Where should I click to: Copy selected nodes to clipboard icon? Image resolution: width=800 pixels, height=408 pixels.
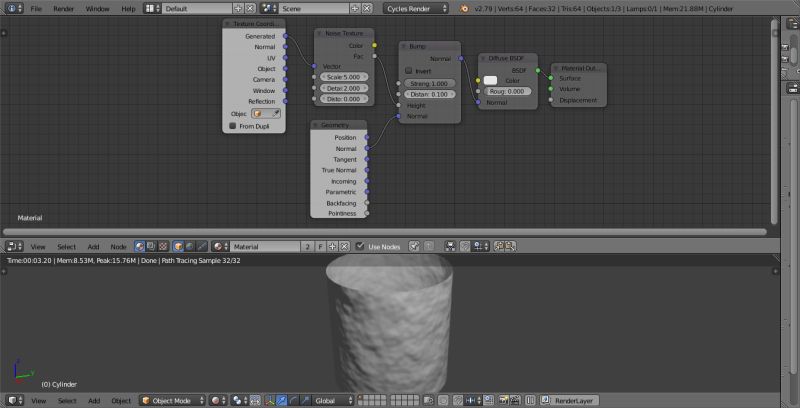pyautogui.click(x=499, y=246)
